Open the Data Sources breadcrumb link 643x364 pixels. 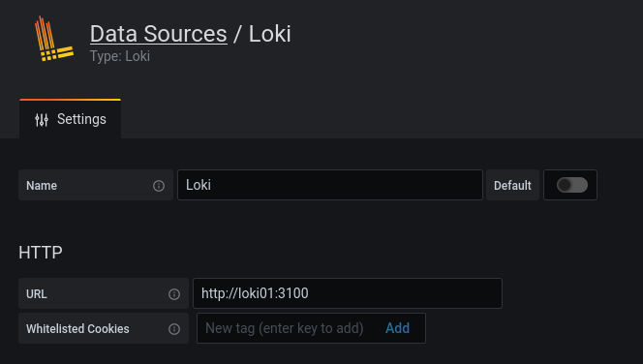158,34
